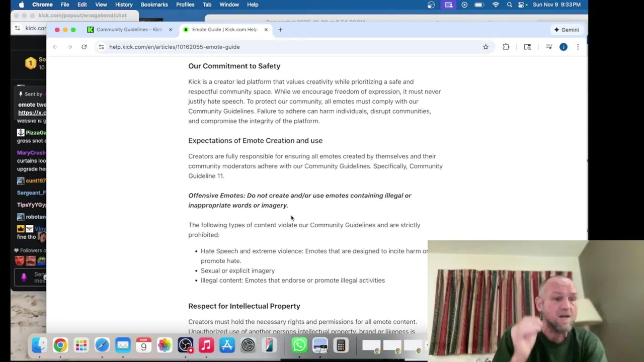
Task: Open the tab search icon
Action: pos(527,47)
